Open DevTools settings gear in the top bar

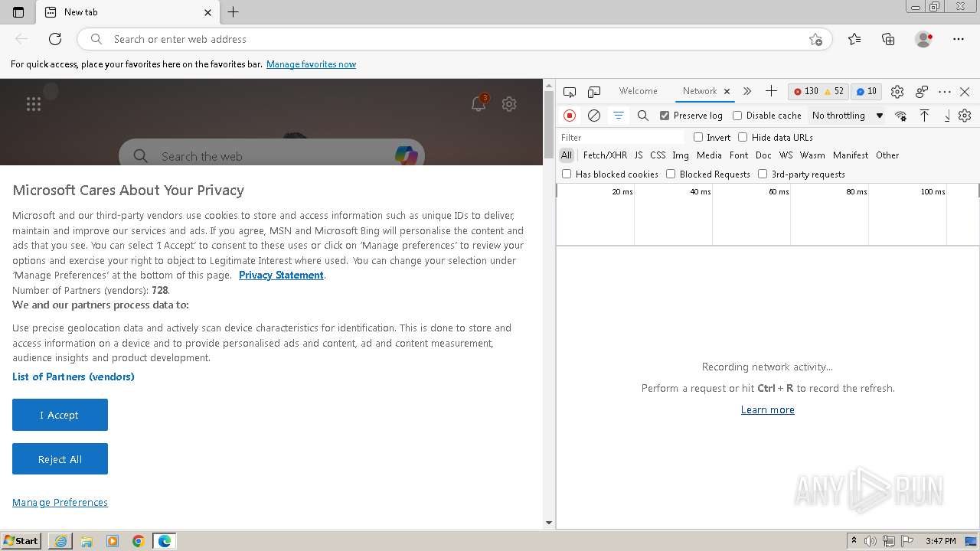coord(897,91)
